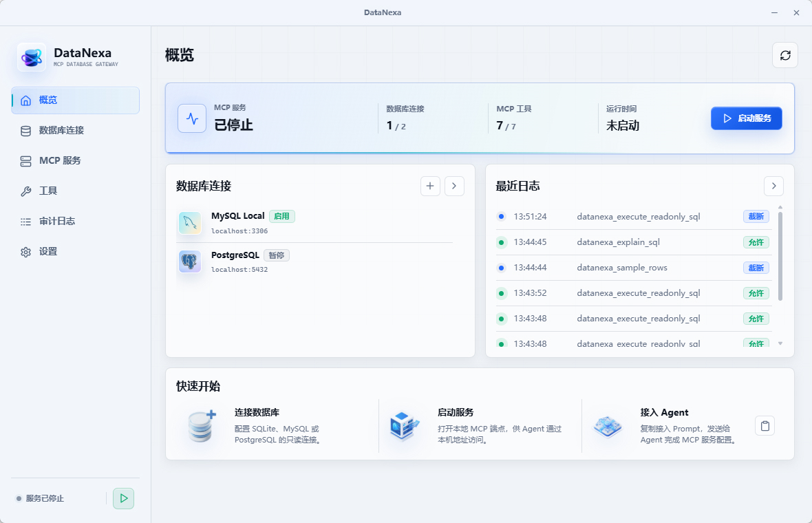Click the 已停止 service status text
Viewport: 812px width, 523px height.
[233, 125]
